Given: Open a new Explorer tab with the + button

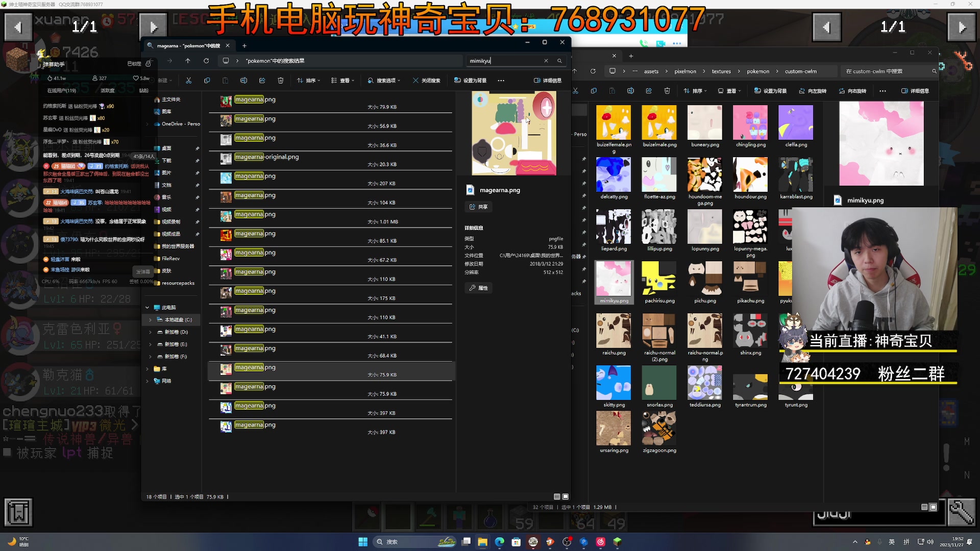Looking at the screenshot, I should tap(244, 46).
